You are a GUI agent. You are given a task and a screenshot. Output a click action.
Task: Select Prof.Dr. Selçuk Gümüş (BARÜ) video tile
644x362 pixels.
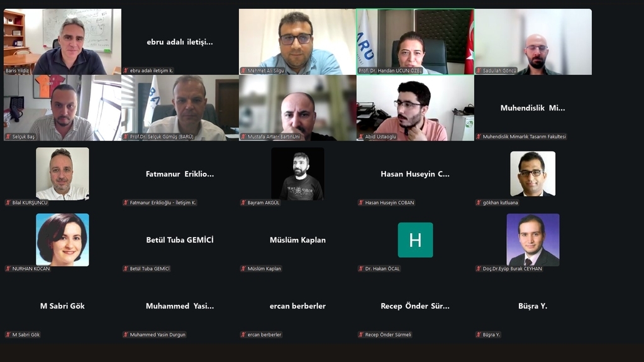click(180, 108)
